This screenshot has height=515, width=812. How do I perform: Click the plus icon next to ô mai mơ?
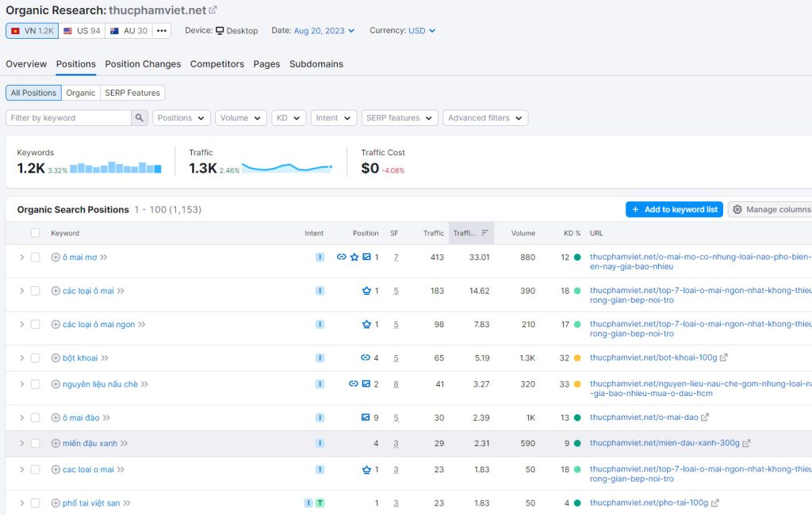point(56,257)
